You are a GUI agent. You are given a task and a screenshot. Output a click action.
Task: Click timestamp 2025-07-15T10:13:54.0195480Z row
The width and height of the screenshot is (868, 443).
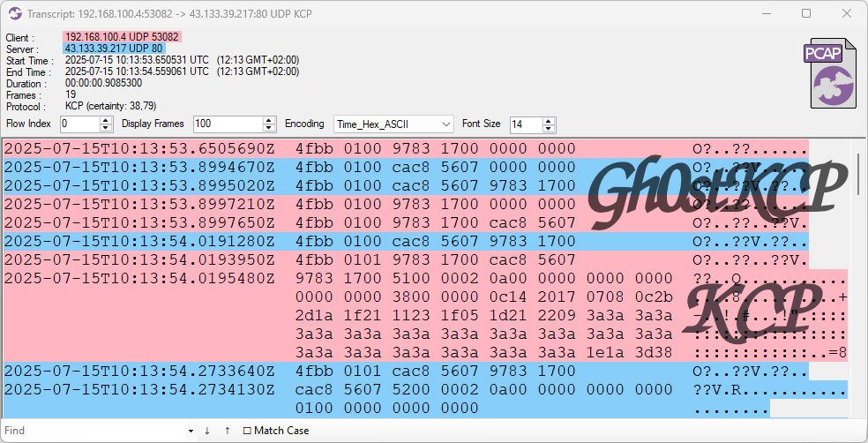coord(139,279)
